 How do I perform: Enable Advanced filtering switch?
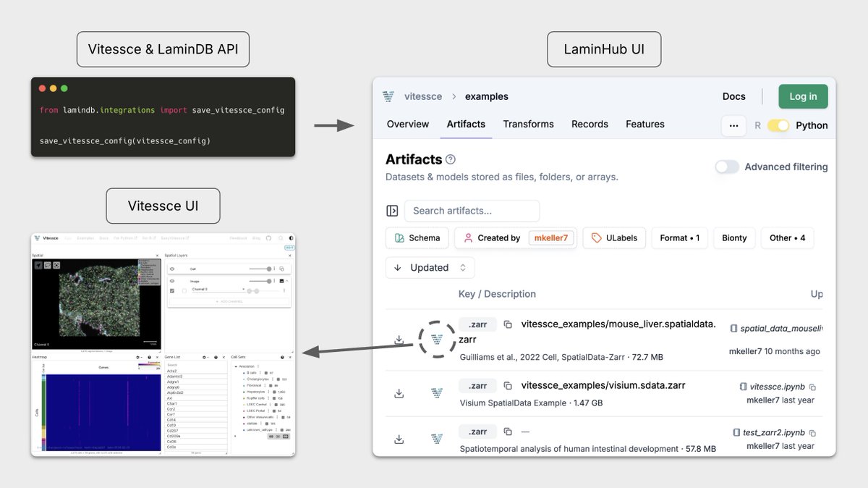727,167
